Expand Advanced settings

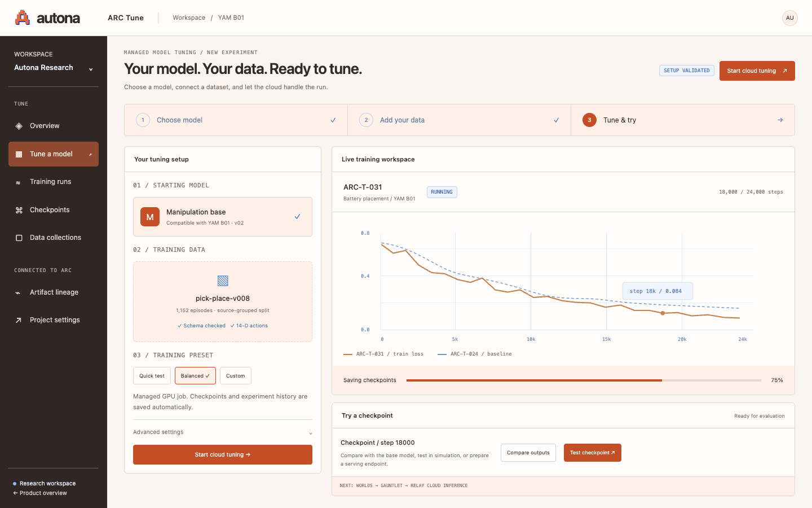coord(223,432)
